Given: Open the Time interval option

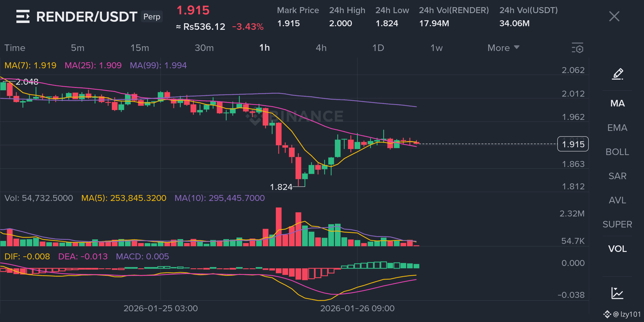Looking at the screenshot, I should 15,48.
